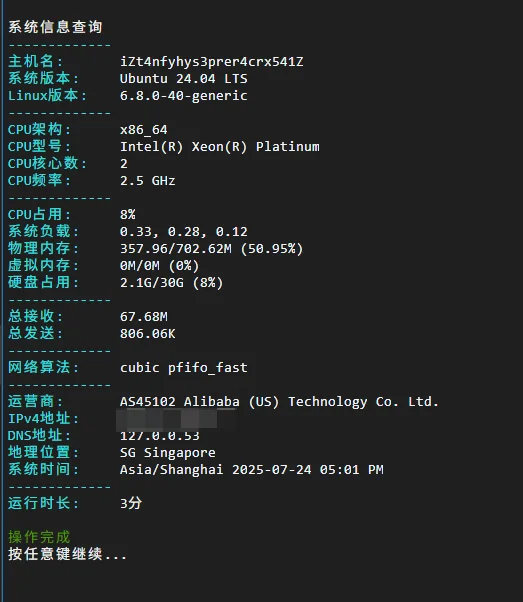523x602 pixels.
Task: Click the 运营商 label
Action: tap(35, 401)
